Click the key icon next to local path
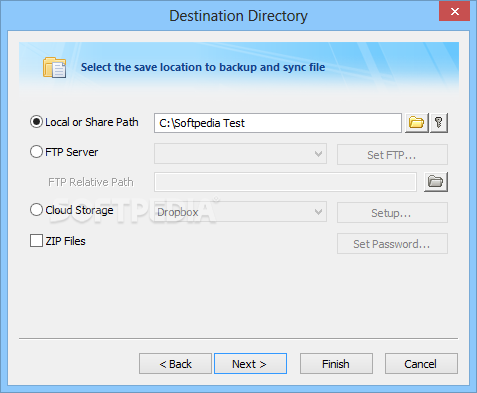Viewport: 477px width, 393px height. tap(439, 123)
